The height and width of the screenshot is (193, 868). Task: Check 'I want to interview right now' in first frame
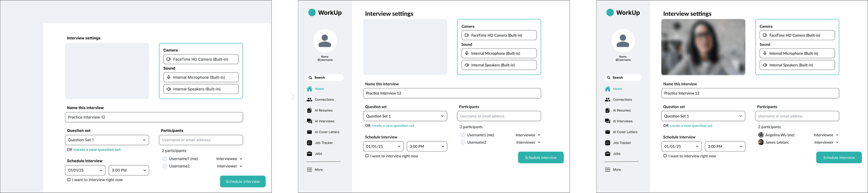69,180
